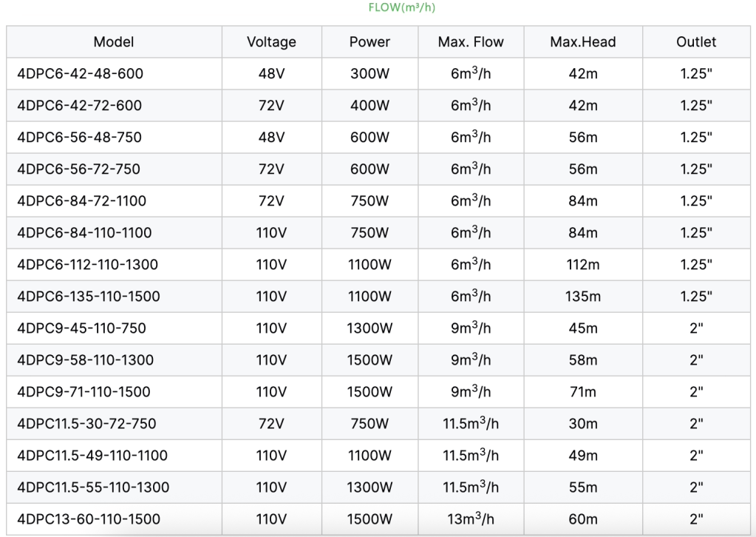Click the 112m max head cell

pyautogui.click(x=583, y=265)
